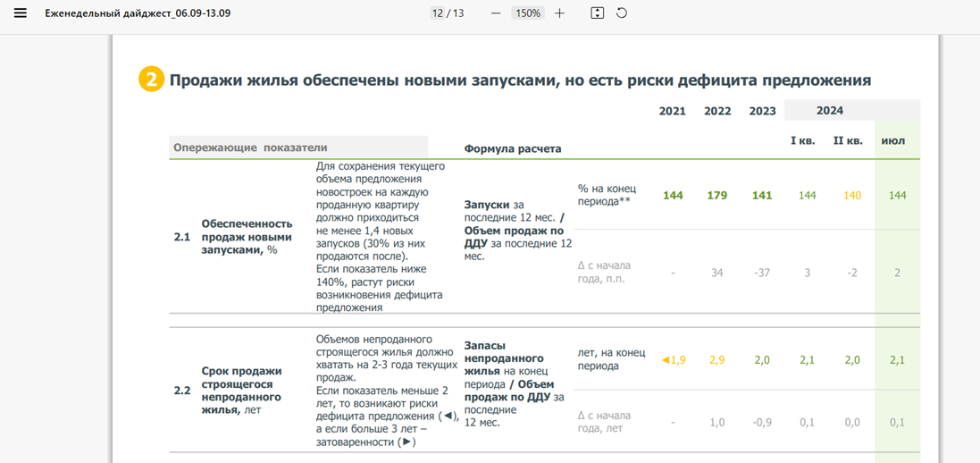The height and width of the screenshot is (463, 980).
Task: Select Обеспеченность продаж новыми запусками label
Action: click(247, 237)
